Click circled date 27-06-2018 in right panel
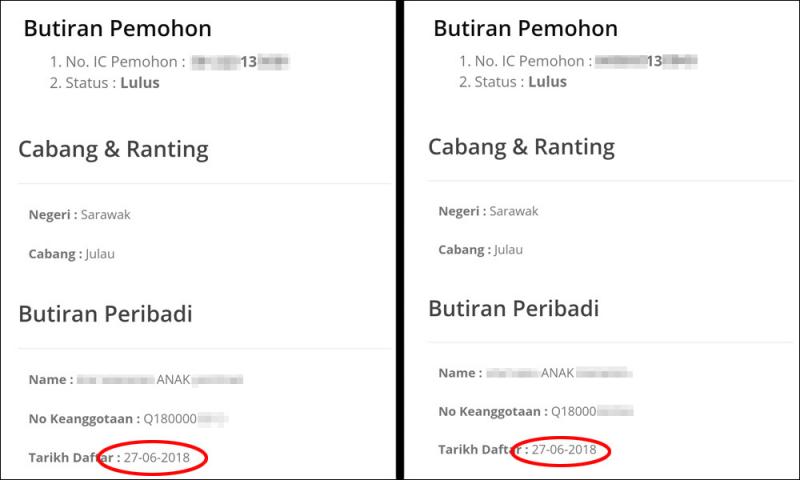Screen dimensions: 800x480 (x=563, y=450)
